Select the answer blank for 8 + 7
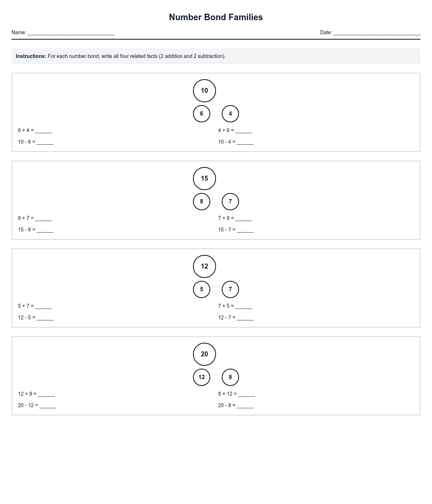Screen dimensions: 432x504 [x=44, y=218]
